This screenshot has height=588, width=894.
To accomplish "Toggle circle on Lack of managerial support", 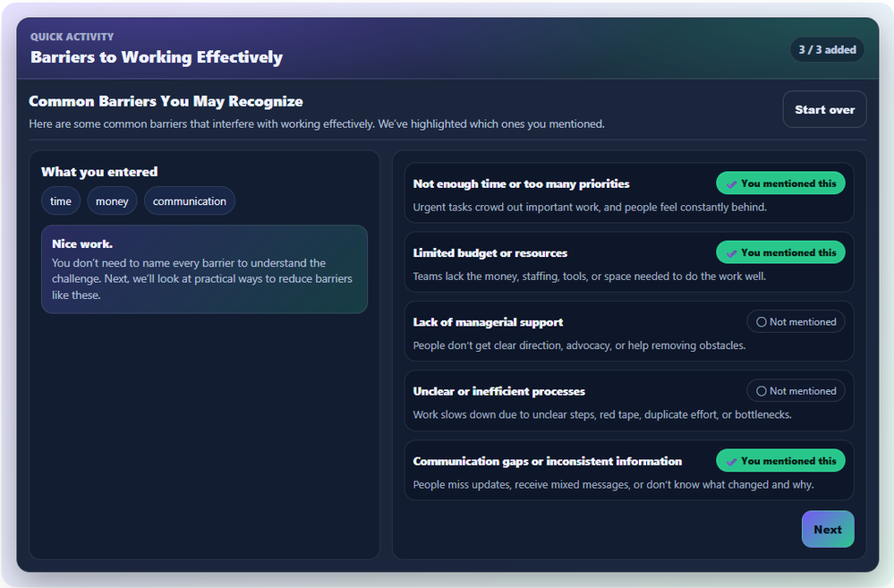I will coord(762,322).
